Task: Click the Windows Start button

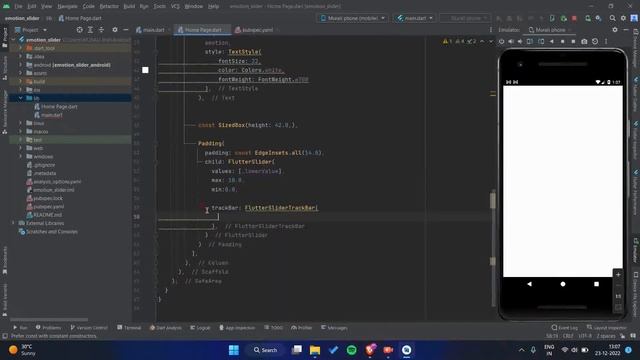Action: coord(234,350)
